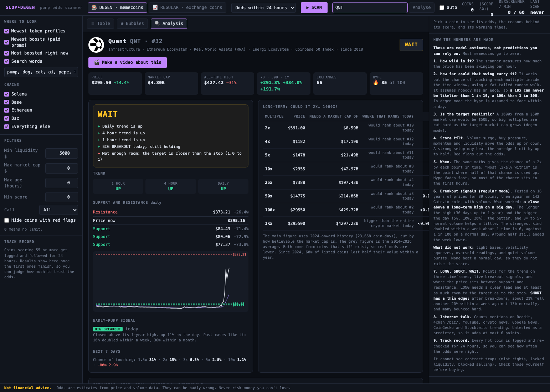Toggle the Newest token profiles checkbox
The image size is (550, 392).
pos(6,31)
